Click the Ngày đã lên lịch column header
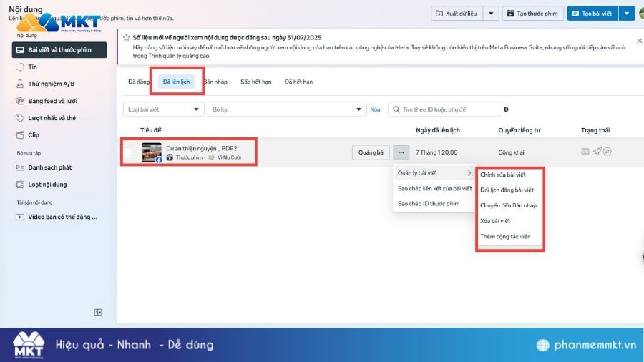 pos(438,130)
